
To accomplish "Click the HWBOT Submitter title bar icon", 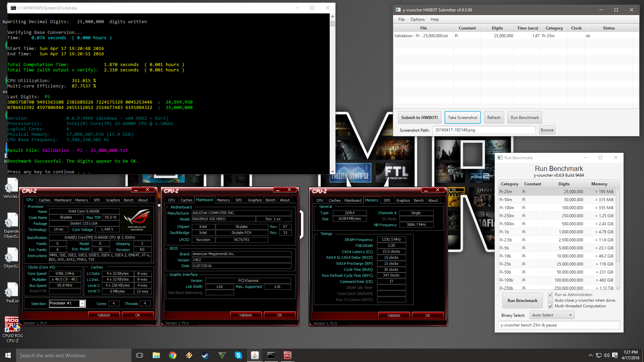I will coord(398,10).
